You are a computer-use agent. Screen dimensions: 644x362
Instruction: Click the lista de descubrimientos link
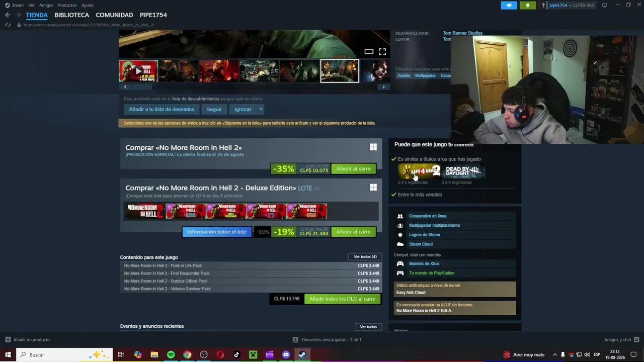196,99
